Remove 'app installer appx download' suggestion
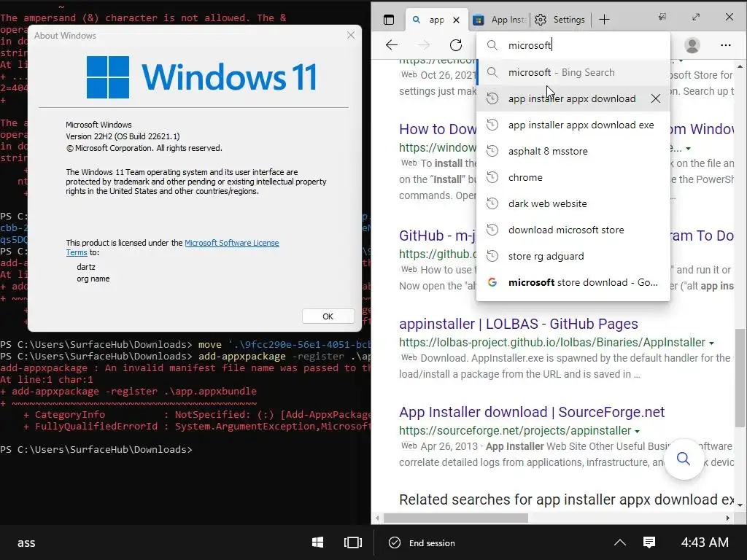Screen dimensions: 747x560 pos(656,98)
